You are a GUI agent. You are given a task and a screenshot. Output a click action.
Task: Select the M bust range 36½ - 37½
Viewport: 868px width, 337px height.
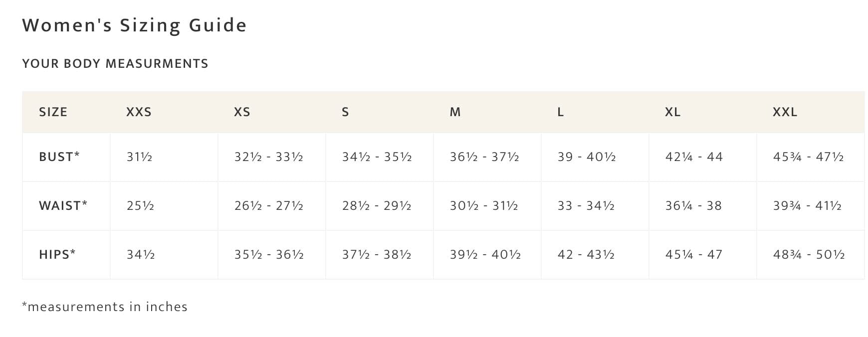pos(484,157)
